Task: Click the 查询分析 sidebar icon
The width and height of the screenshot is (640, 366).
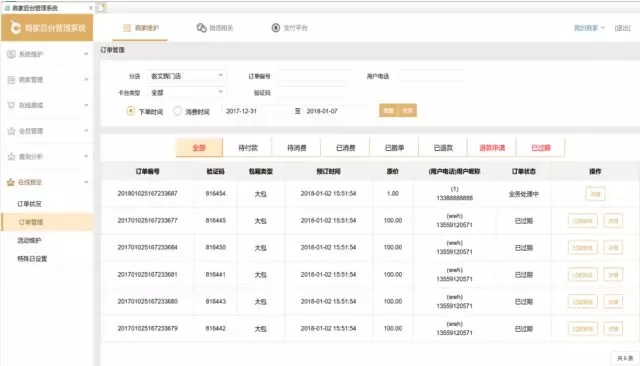Action: click(11, 157)
